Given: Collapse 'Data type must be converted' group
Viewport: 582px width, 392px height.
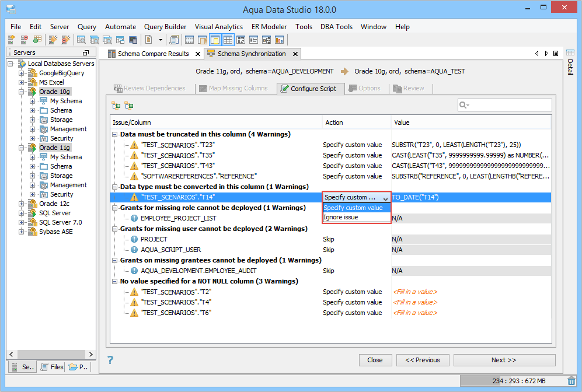Looking at the screenshot, I should click(115, 187).
